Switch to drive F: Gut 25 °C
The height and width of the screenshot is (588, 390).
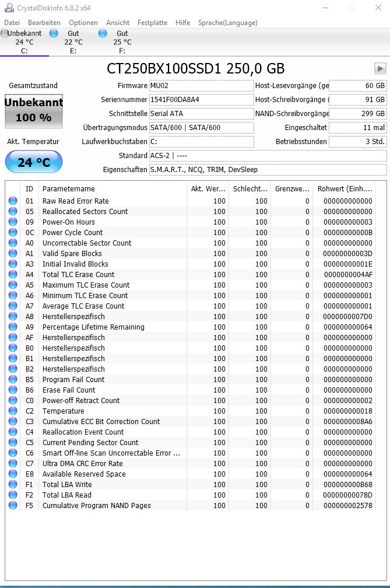(x=122, y=41)
